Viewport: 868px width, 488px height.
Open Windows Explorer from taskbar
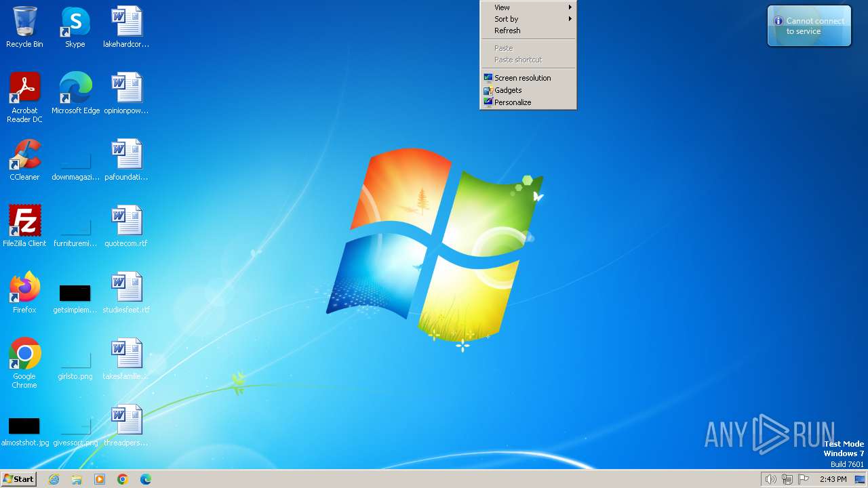pos(77,479)
